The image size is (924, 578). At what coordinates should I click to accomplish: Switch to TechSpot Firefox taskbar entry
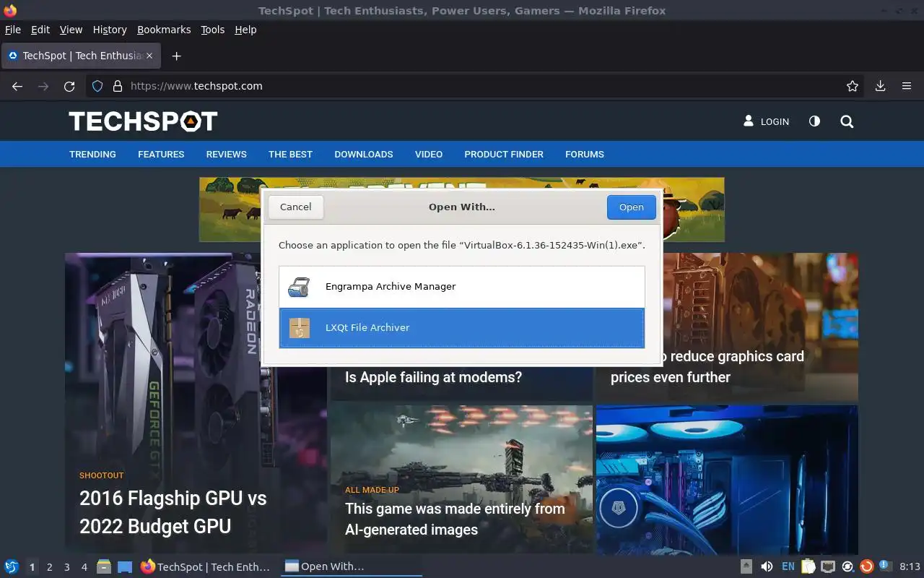pyautogui.click(x=206, y=566)
